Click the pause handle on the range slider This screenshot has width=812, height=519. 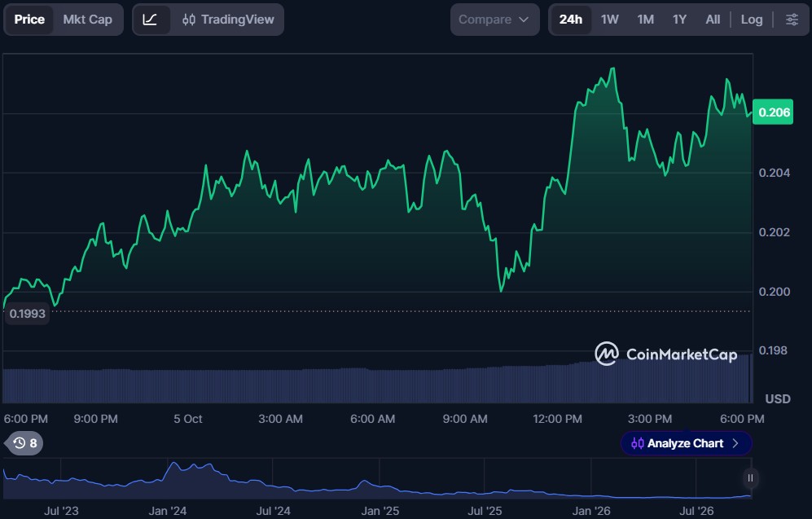pos(750,477)
